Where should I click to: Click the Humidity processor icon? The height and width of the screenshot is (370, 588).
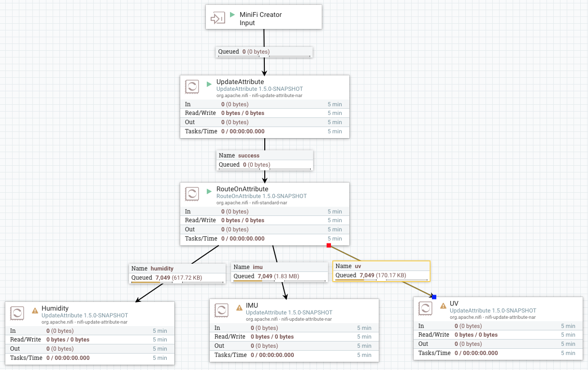(17, 313)
